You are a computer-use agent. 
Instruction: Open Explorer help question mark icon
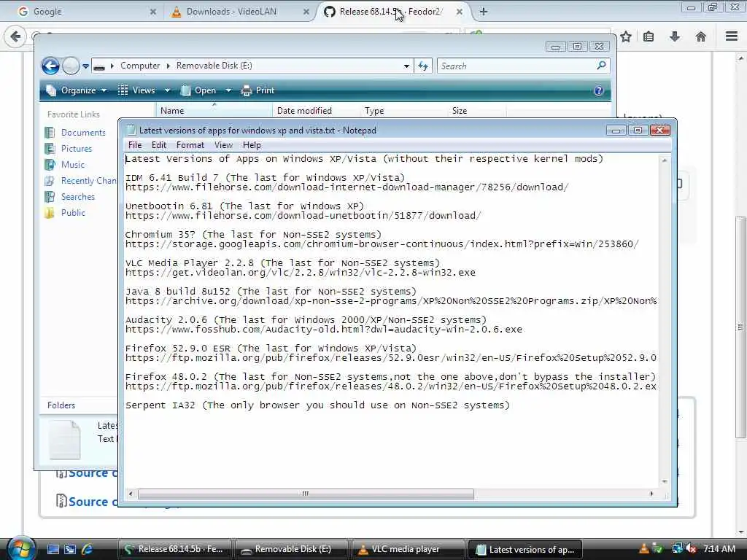pos(599,90)
